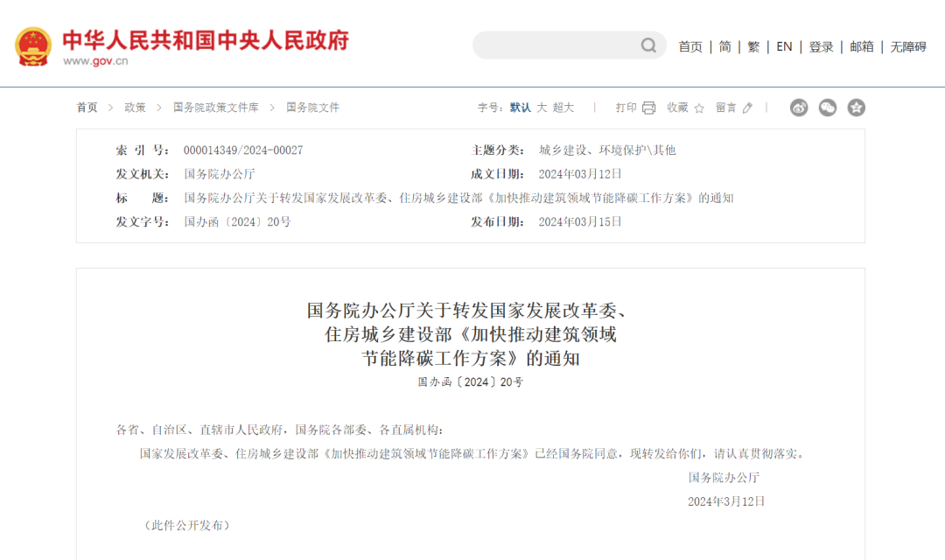Click the pencil icon next to 留言

coord(748,108)
